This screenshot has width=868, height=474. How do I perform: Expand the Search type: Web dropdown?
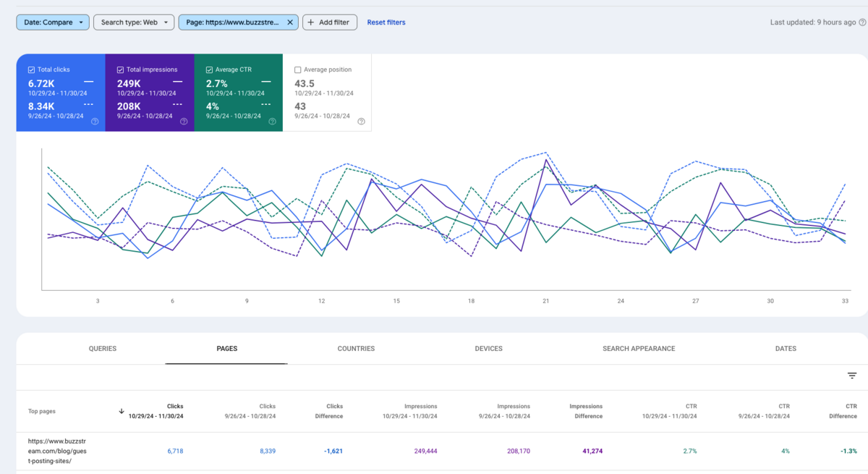point(134,22)
